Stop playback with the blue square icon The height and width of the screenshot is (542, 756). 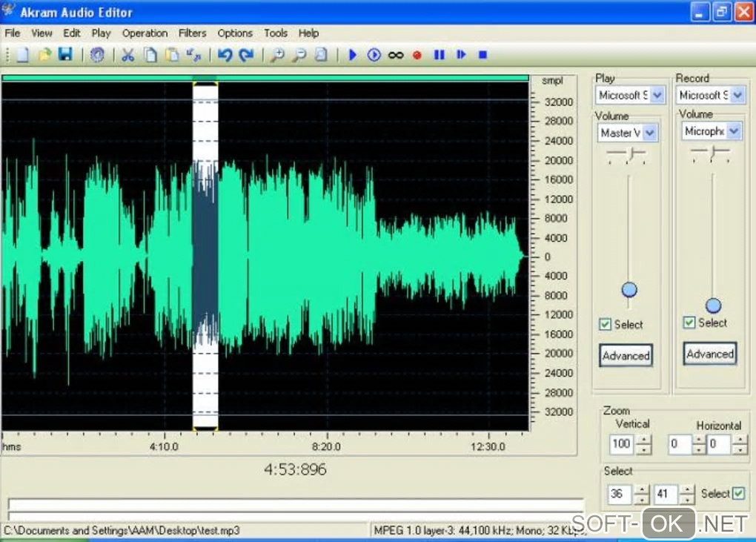point(483,55)
